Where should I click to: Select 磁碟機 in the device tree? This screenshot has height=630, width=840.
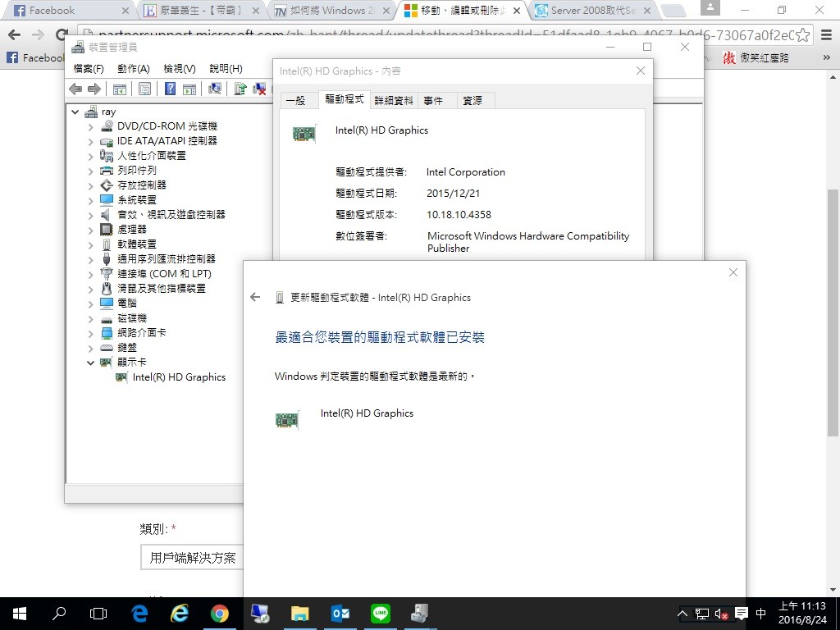click(132, 317)
